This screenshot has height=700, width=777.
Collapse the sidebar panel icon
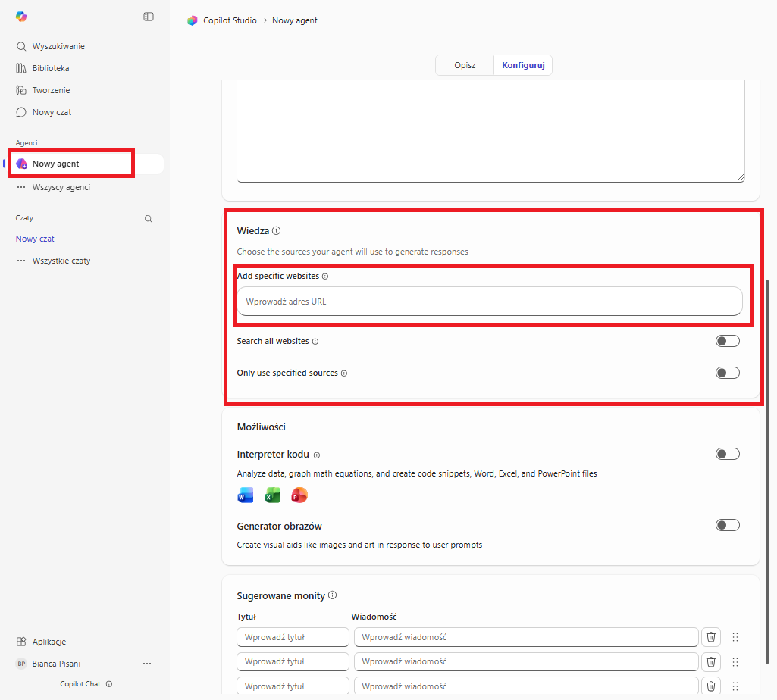click(149, 17)
